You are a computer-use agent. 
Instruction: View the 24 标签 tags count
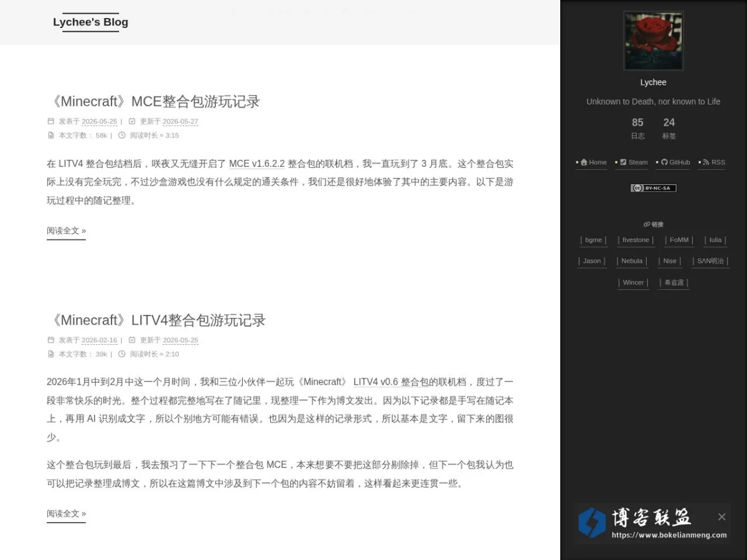click(x=669, y=128)
